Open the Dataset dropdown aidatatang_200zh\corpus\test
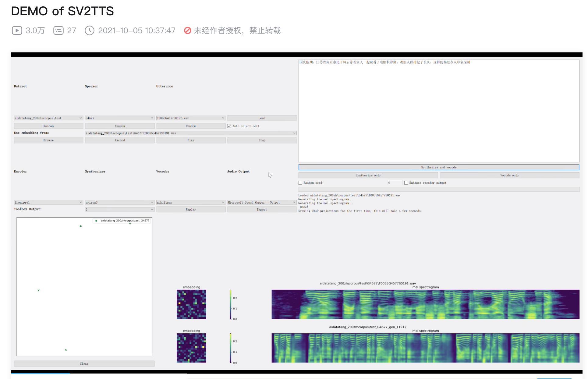Image resolution: width=588 pixels, height=379 pixels. point(48,118)
